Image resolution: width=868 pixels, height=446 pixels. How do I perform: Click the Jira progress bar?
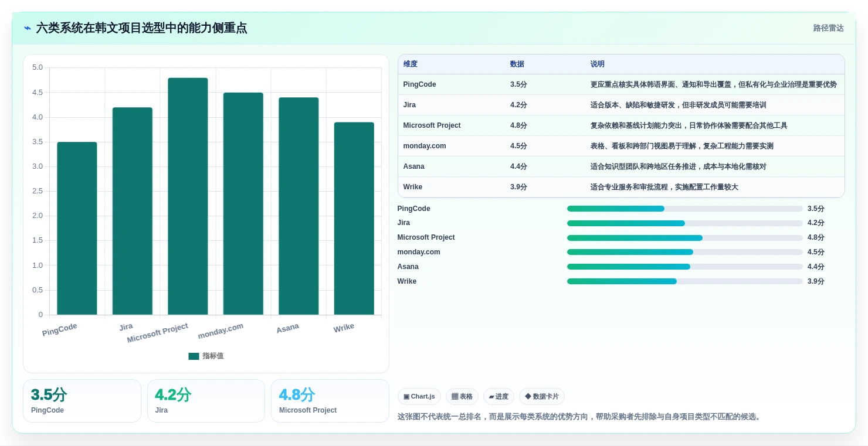point(685,223)
